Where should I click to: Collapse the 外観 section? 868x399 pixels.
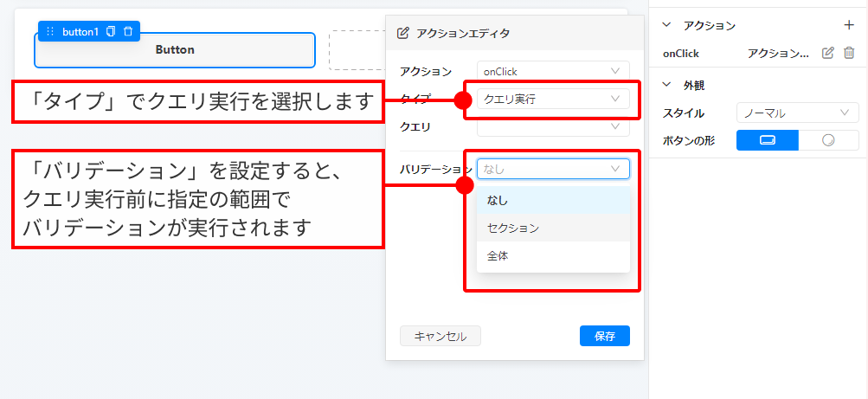point(666,85)
